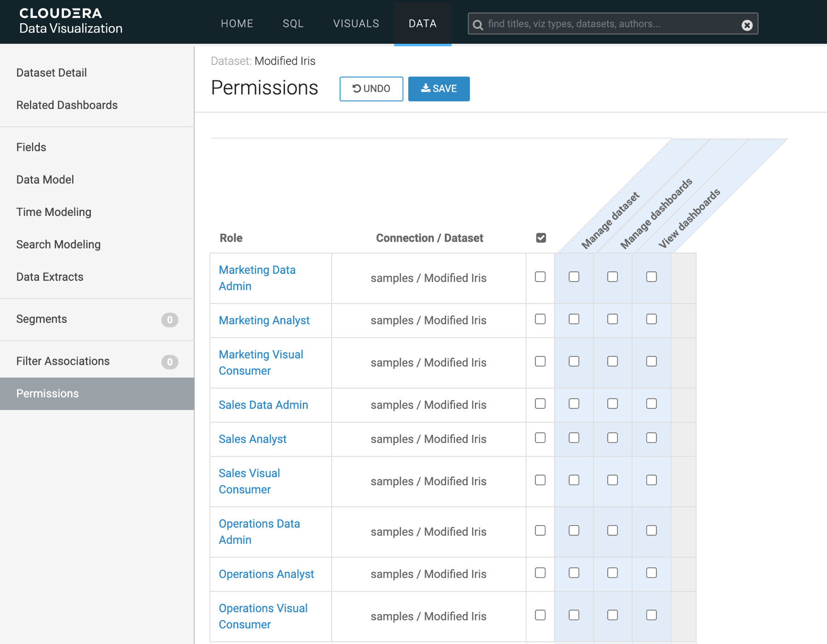
Task: Click the search magnifier icon
Action: click(x=478, y=24)
